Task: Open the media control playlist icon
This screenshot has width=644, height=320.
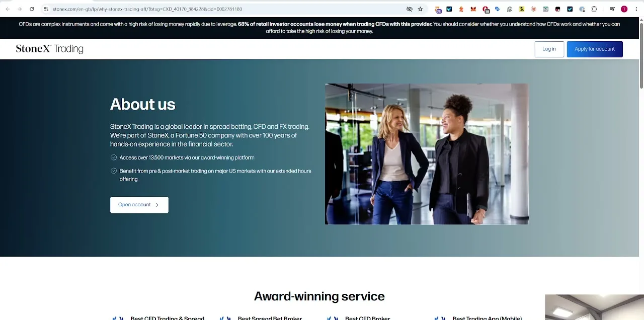Action: coord(612,9)
